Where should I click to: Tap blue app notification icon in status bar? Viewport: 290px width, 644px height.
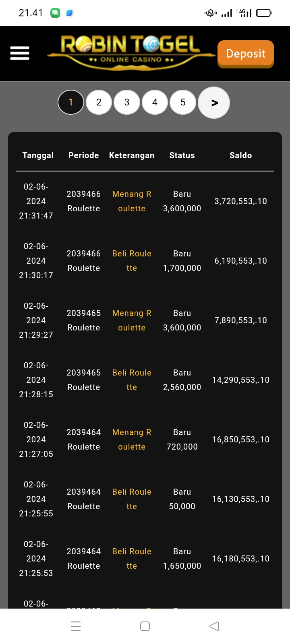[70, 13]
